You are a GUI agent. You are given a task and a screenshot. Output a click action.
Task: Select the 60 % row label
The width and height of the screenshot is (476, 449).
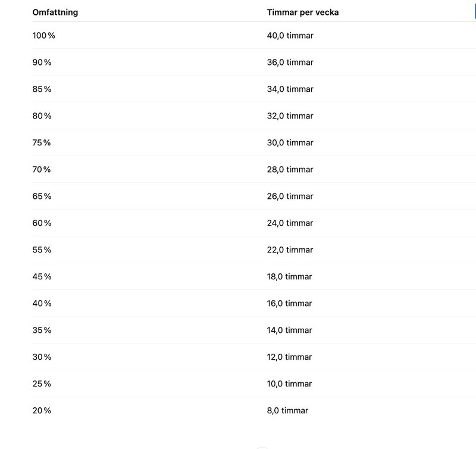(x=42, y=223)
